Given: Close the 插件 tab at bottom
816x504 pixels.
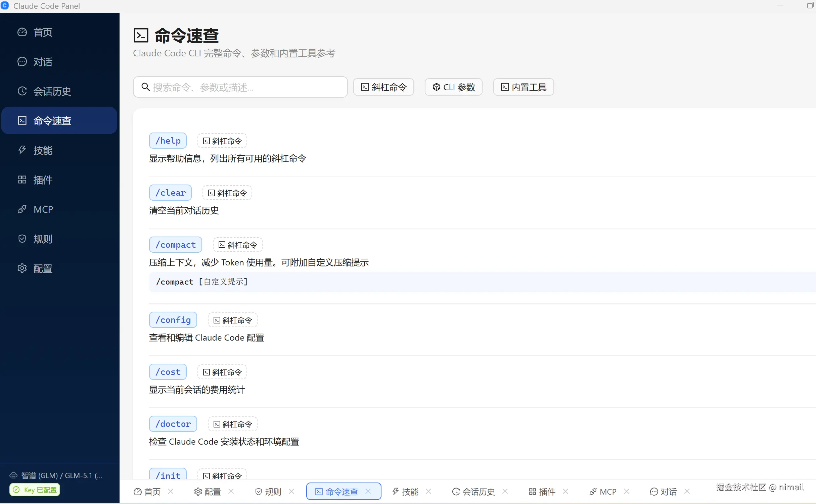Looking at the screenshot, I should point(565,491).
